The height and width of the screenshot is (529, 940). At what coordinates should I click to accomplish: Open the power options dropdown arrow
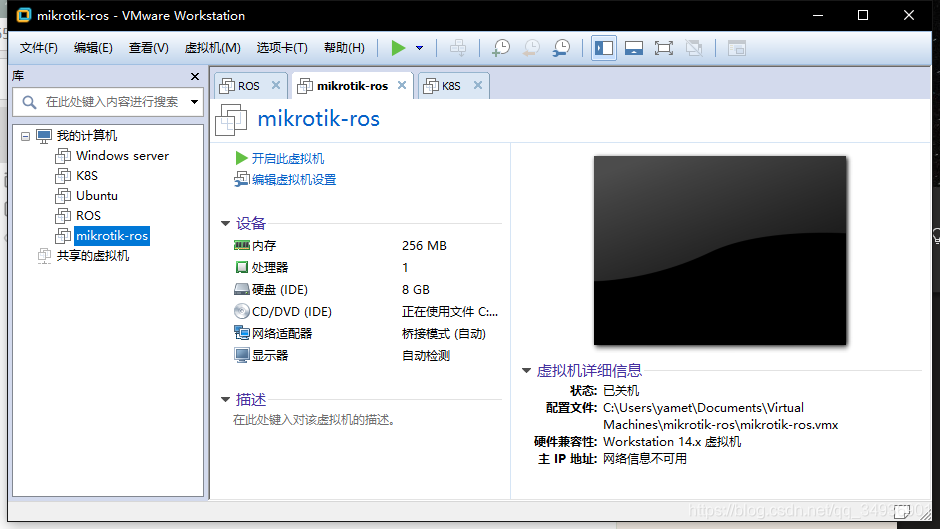[420, 48]
